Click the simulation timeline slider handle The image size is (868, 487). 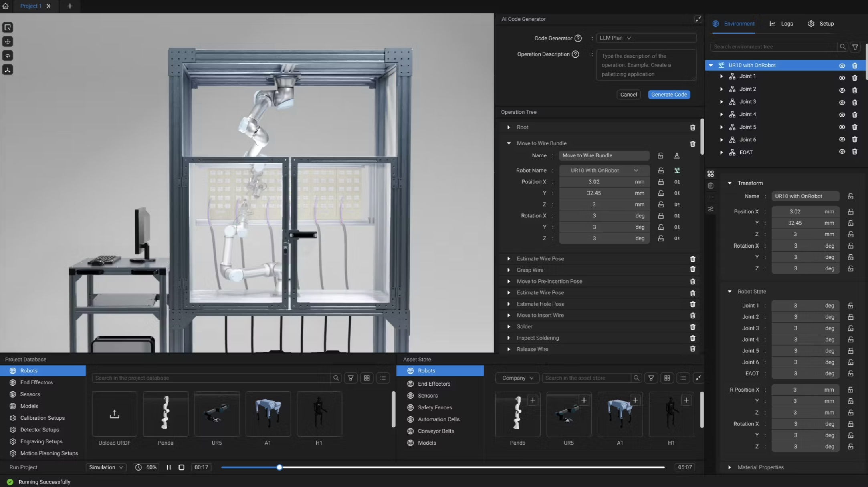pyautogui.click(x=279, y=467)
